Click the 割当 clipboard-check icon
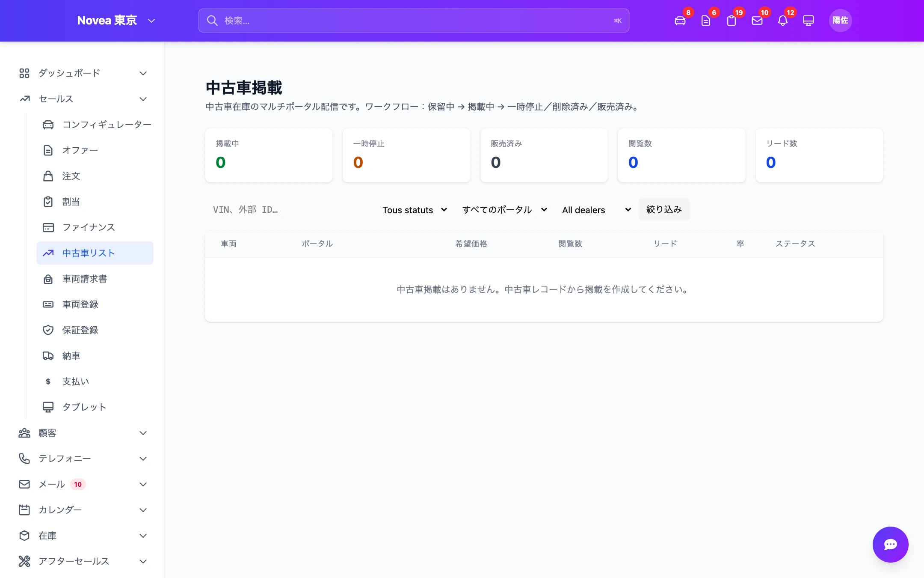The width and height of the screenshot is (924, 578). click(48, 202)
